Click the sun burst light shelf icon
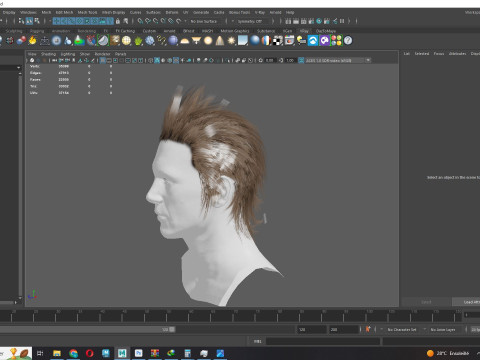Viewport: 480px width, 360px height. pos(231,41)
